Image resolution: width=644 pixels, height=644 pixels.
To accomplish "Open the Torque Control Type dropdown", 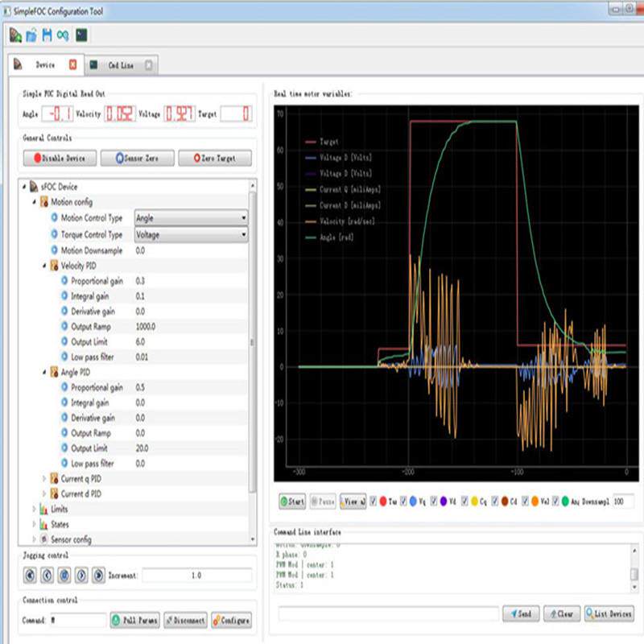I will click(190, 234).
